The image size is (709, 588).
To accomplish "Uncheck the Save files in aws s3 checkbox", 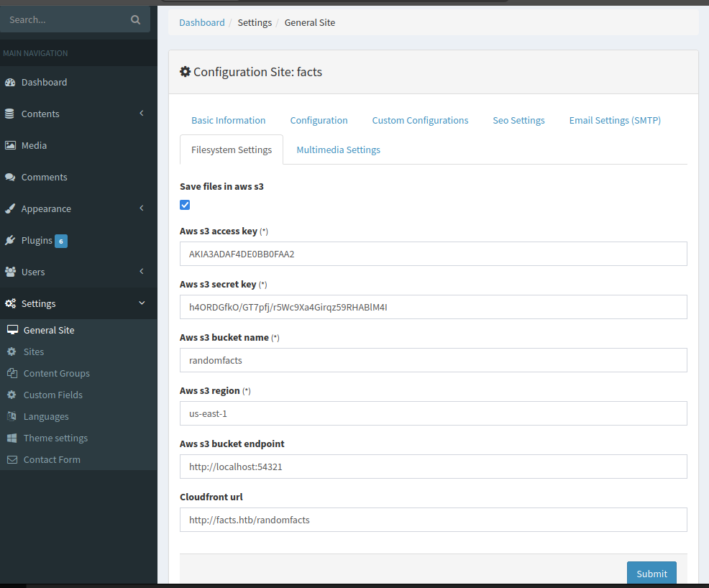I will 185,205.
